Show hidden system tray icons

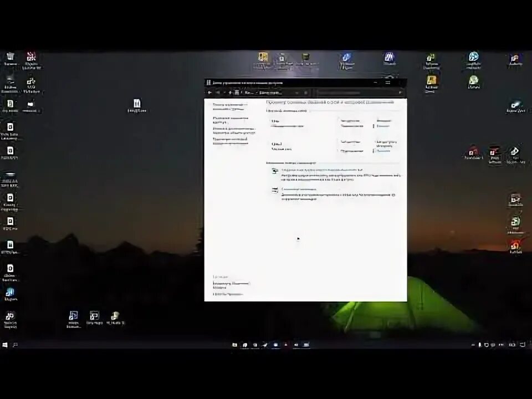[x=473, y=345]
